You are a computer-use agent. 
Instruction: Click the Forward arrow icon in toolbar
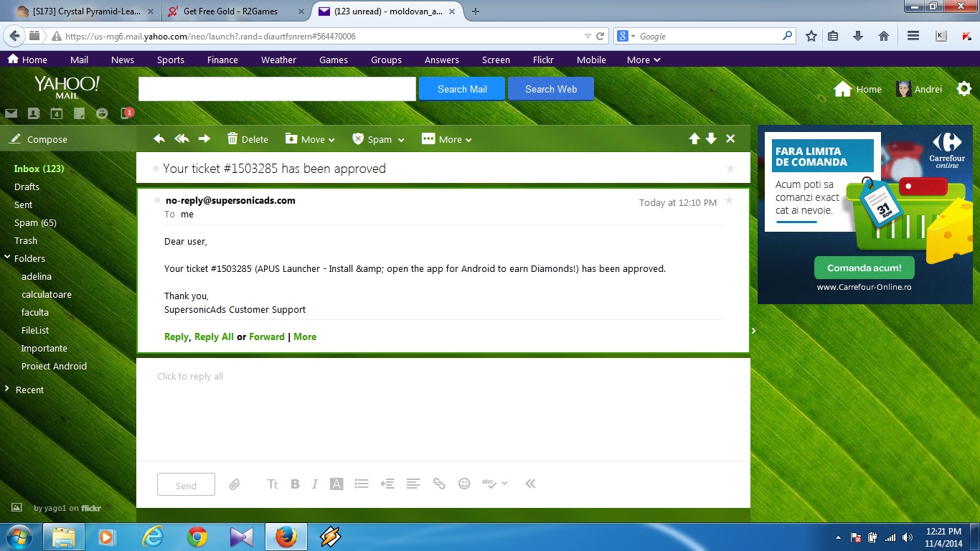click(204, 139)
